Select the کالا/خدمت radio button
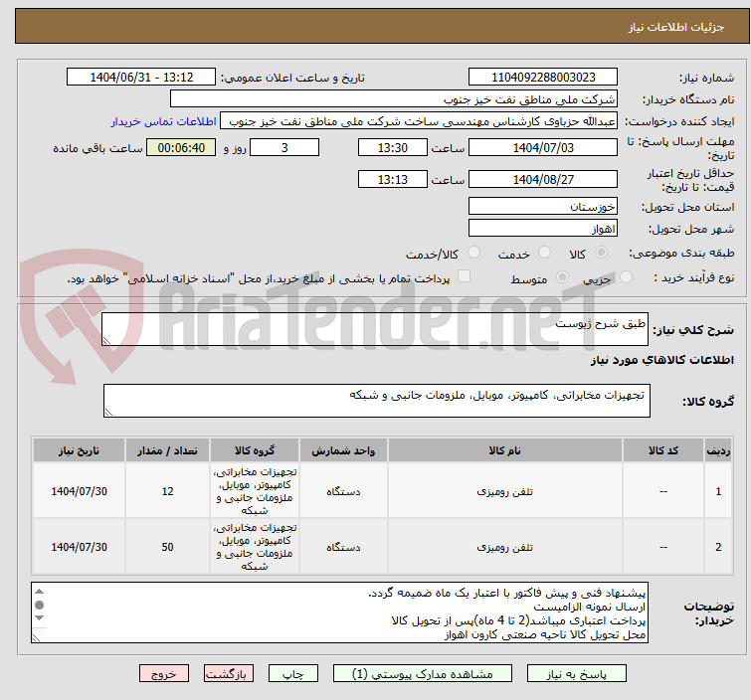 474,253
